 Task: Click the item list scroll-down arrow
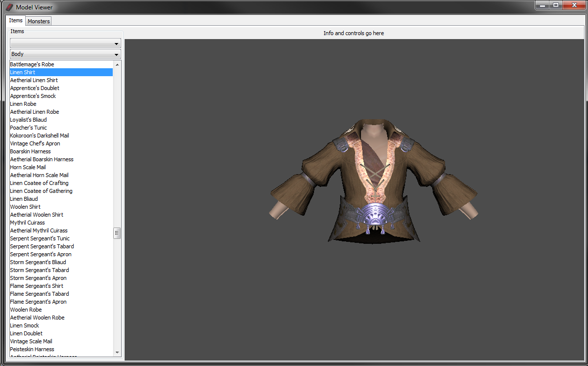[x=117, y=353]
